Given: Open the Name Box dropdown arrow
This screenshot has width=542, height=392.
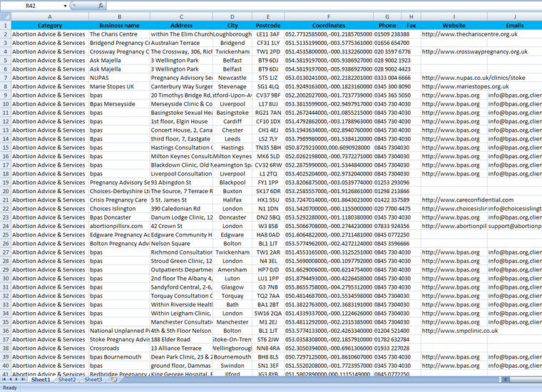Looking at the screenshot, I should pyautogui.click(x=65, y=6).
